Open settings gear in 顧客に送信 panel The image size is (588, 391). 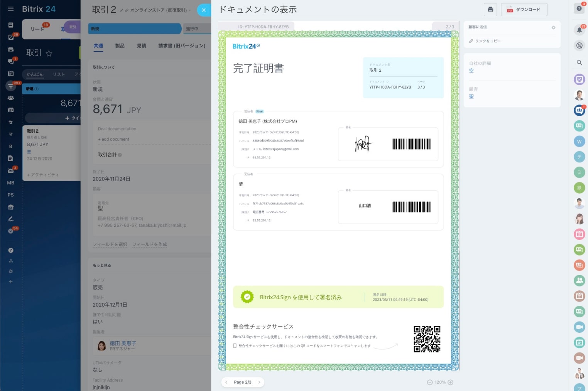pos(553,27)
